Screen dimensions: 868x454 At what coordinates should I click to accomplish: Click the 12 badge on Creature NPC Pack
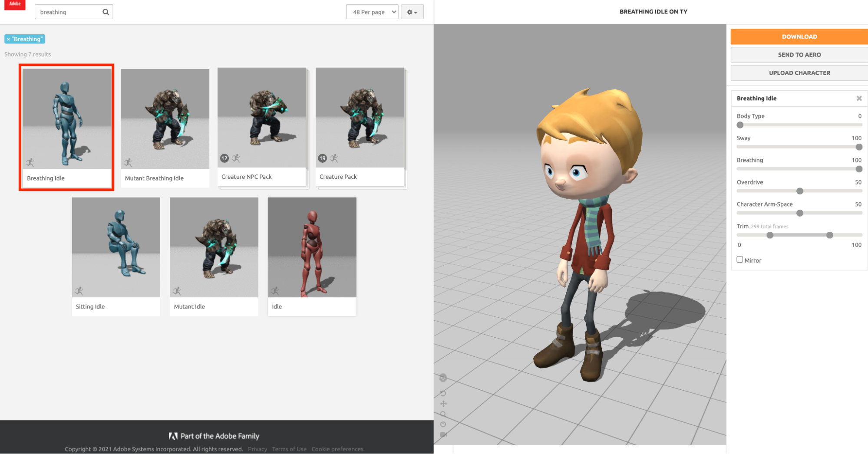pos(224,158)
